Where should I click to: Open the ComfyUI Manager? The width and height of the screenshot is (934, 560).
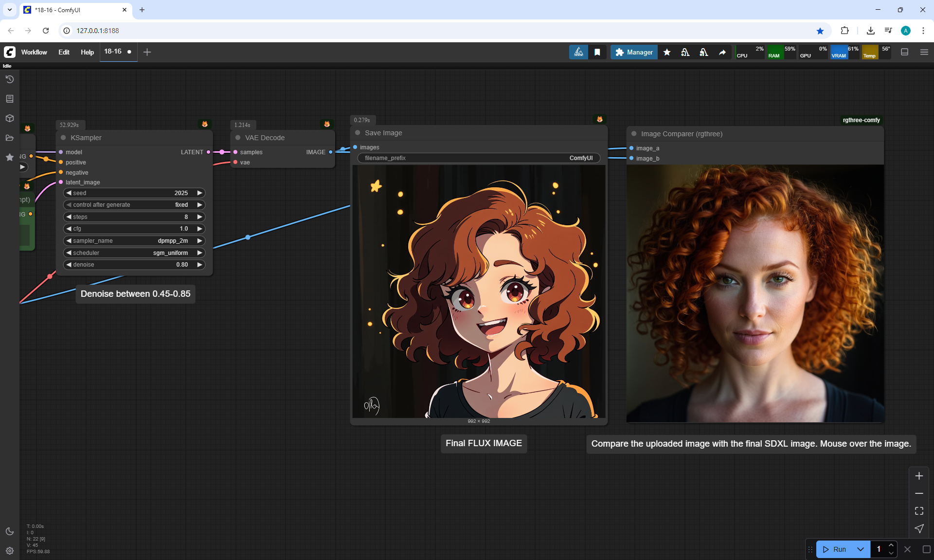click(634, 52)
